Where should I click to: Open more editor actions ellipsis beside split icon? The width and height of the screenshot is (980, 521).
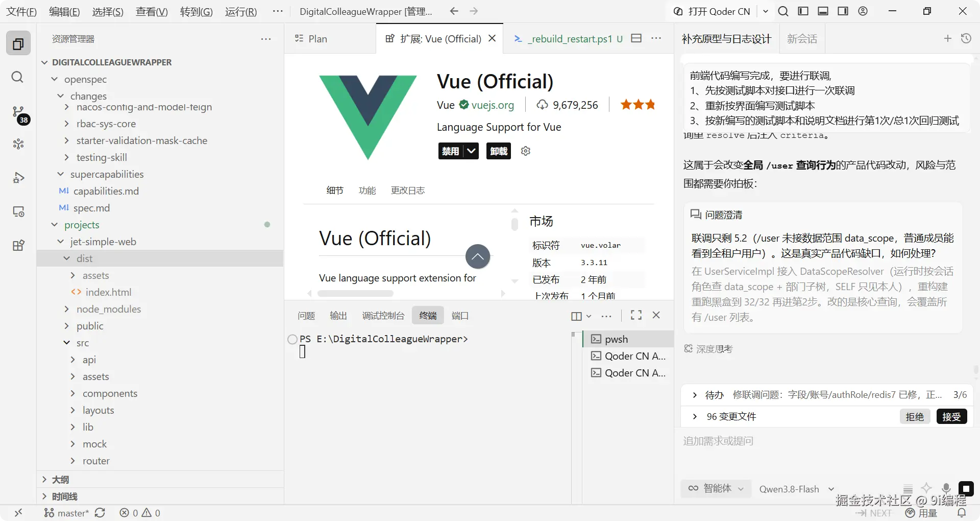(656, 38)
